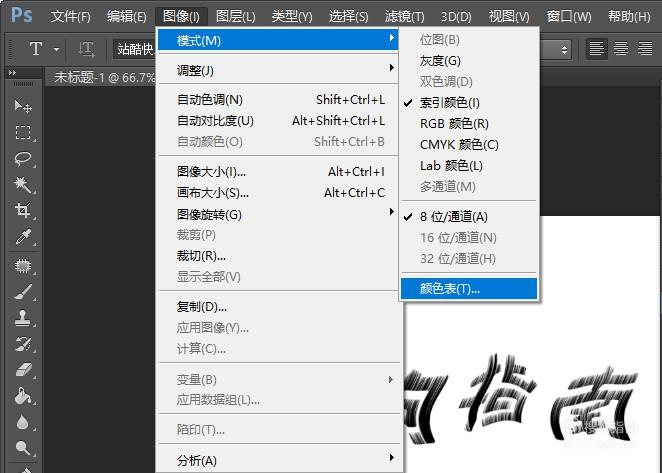Run 自动色调(N) auto tone

[x=278, y=100]
